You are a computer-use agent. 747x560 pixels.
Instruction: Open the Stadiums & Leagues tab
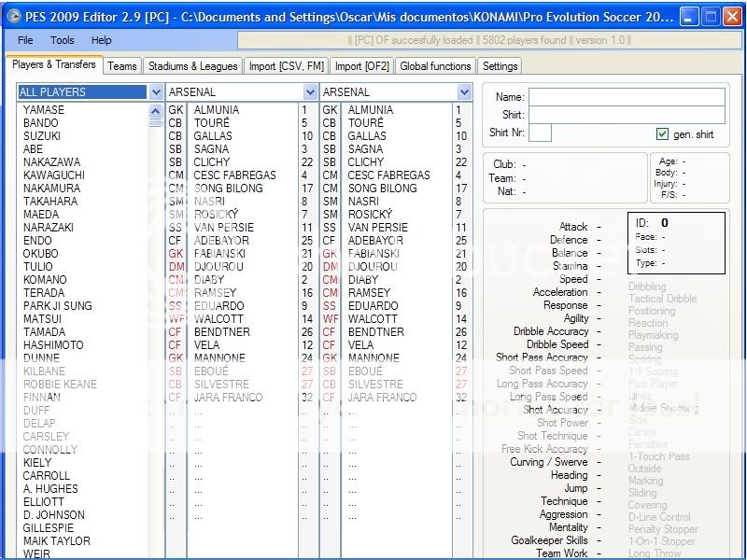[x=193, y=66]
